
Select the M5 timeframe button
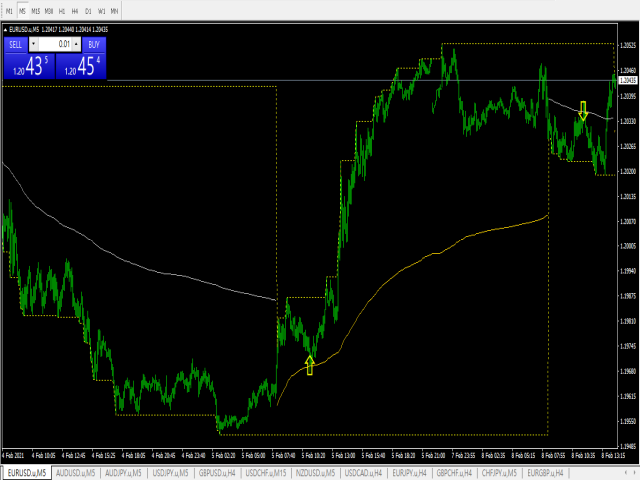point(22,11)
